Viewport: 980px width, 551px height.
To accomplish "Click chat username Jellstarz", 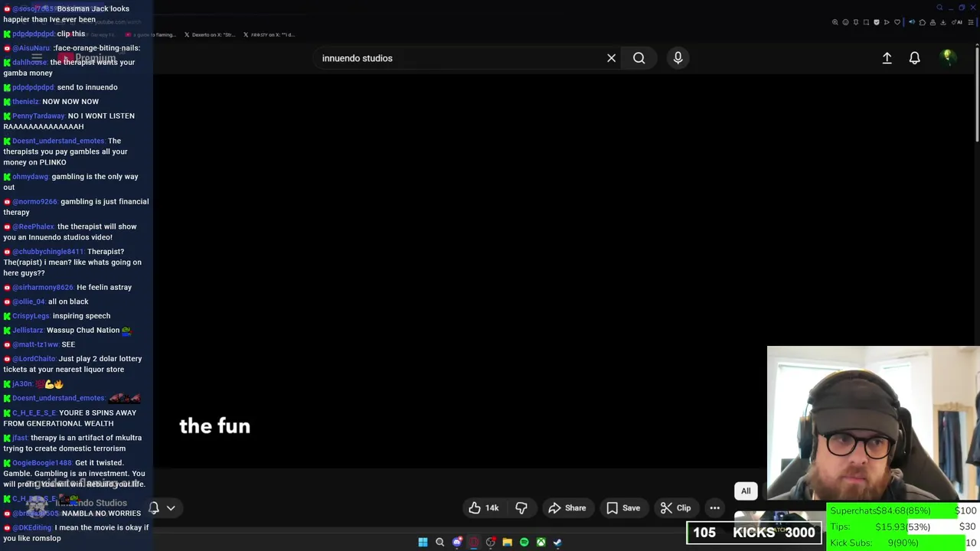I will 28,330.
